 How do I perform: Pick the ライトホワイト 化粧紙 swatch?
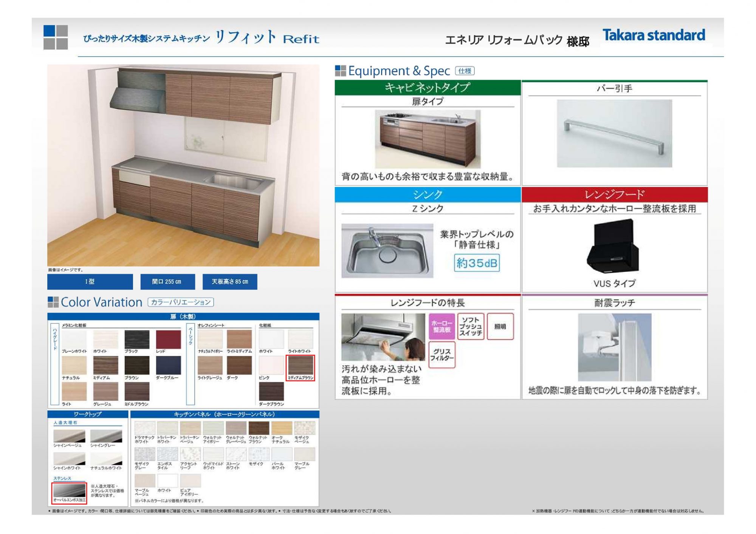(301, 339)
